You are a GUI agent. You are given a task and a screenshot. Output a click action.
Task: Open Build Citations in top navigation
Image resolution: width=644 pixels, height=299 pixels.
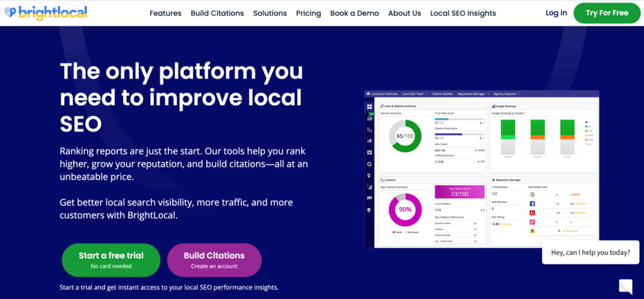tap(217, 13)
